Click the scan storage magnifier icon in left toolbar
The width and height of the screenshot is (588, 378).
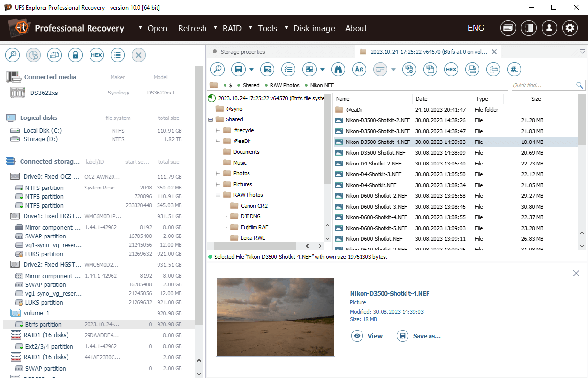pyautogui.click(x=12, y=55)
